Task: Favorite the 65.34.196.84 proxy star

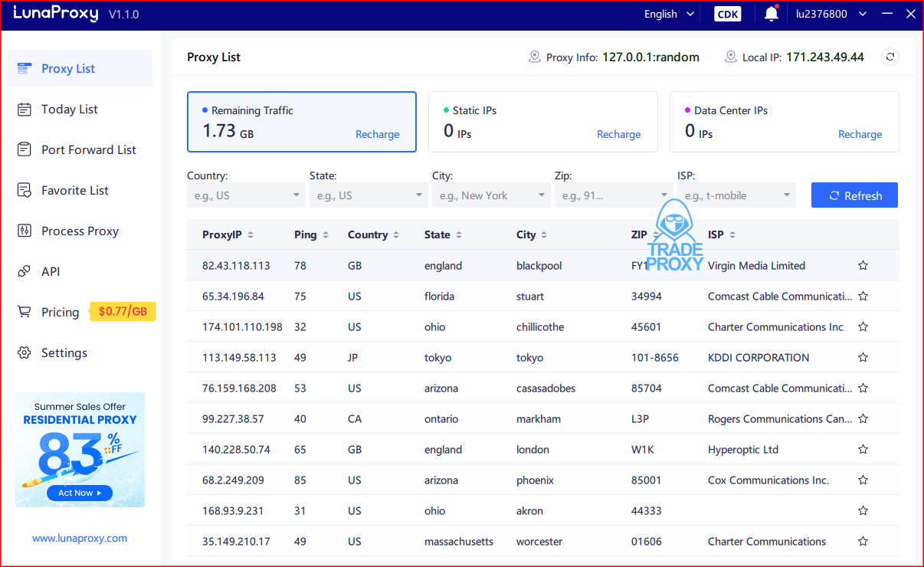Action: click(863, 297)
